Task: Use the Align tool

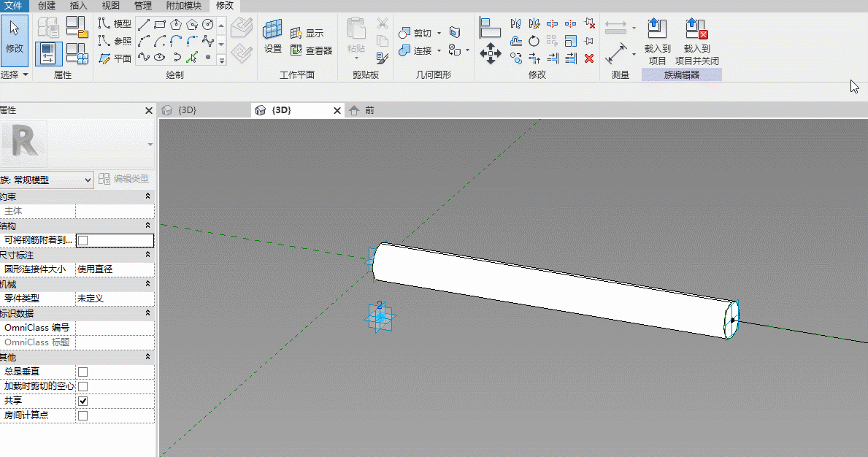Action: coord(490,28)
